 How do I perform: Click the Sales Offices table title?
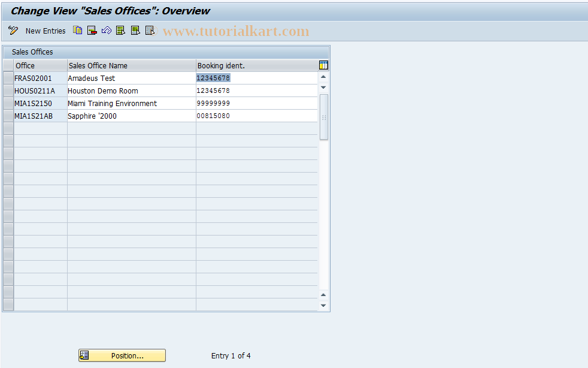pos(32,52)
